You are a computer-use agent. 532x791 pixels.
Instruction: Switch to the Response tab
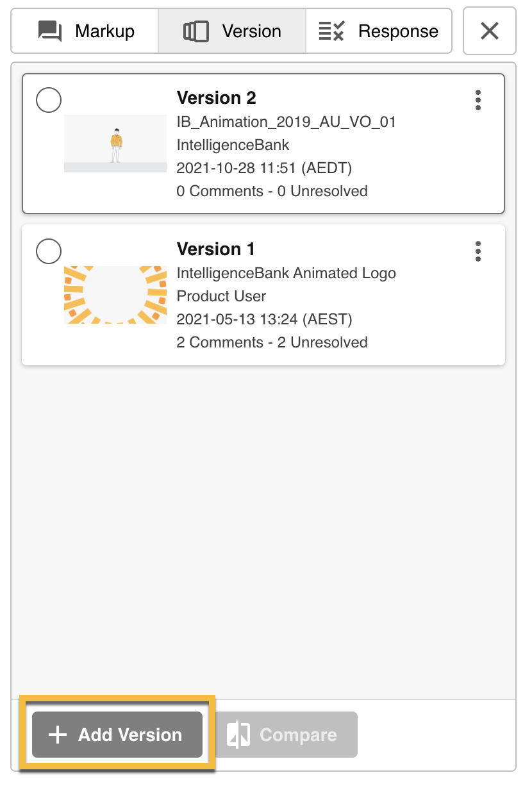pyautogui.click(x=379, y=31)
